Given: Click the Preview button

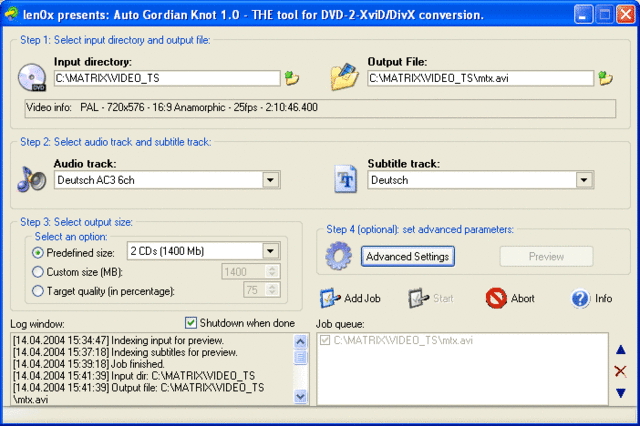Looking at the screenshot, I should pyautogui.click(x=546, y=257).
